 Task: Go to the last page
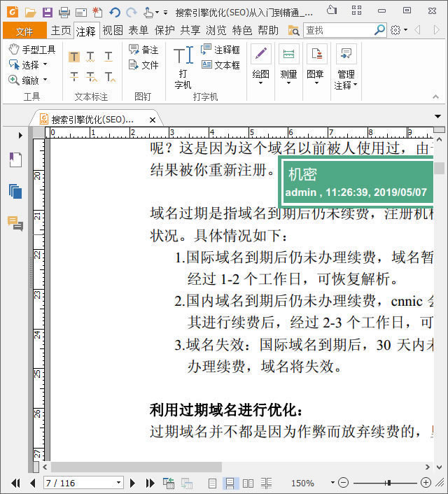[x=150, y=483]
